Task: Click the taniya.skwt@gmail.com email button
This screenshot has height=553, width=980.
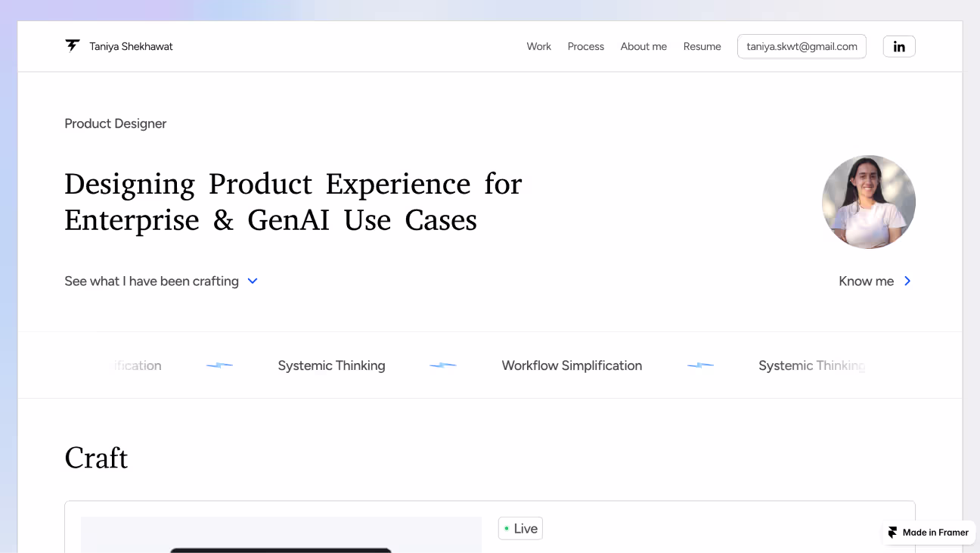Action: [x=802, y=46]
